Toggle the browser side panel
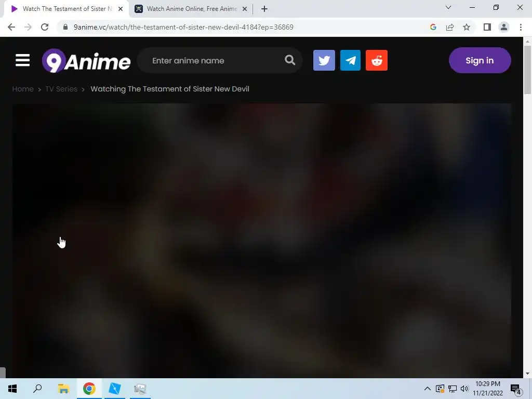The image size is (532, 399). pyautogui.click(x=487, y=27)
